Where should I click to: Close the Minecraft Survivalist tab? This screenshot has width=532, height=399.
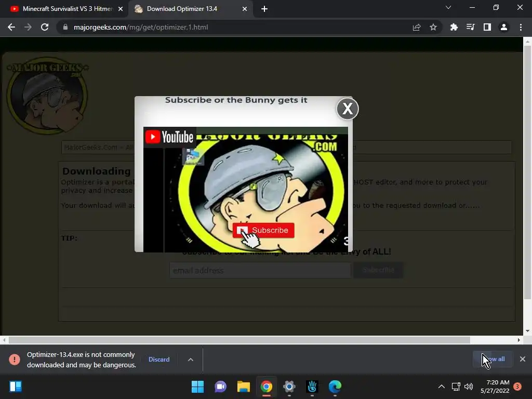121,9
